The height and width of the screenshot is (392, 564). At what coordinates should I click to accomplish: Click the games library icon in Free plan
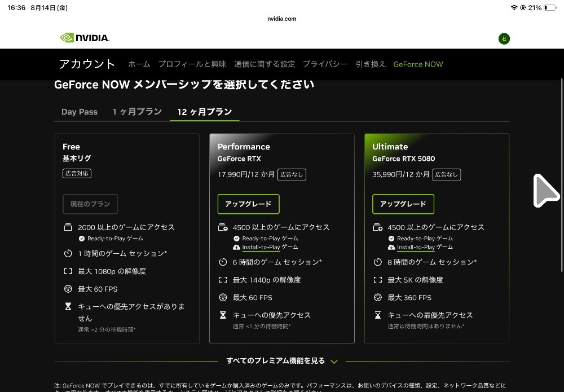(x=68, y=227)
